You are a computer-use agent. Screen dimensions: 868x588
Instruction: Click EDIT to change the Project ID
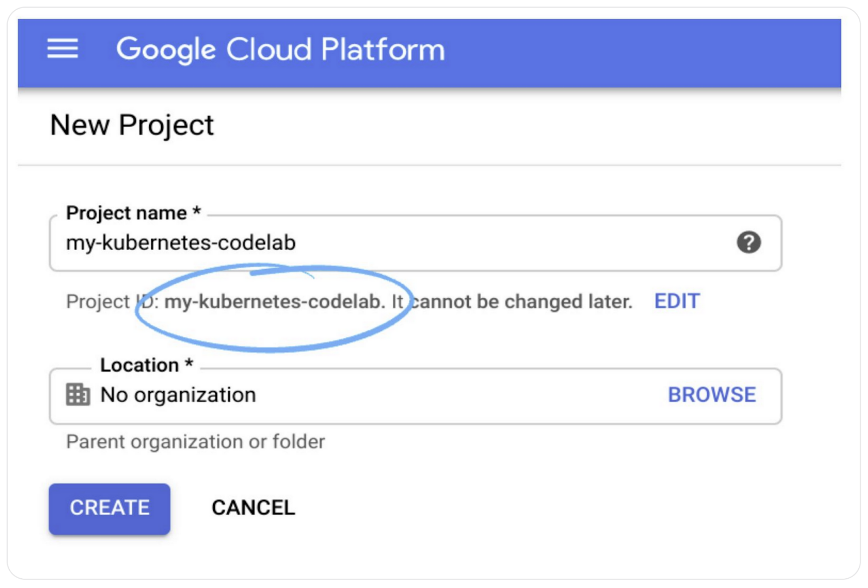click(676, 301)
